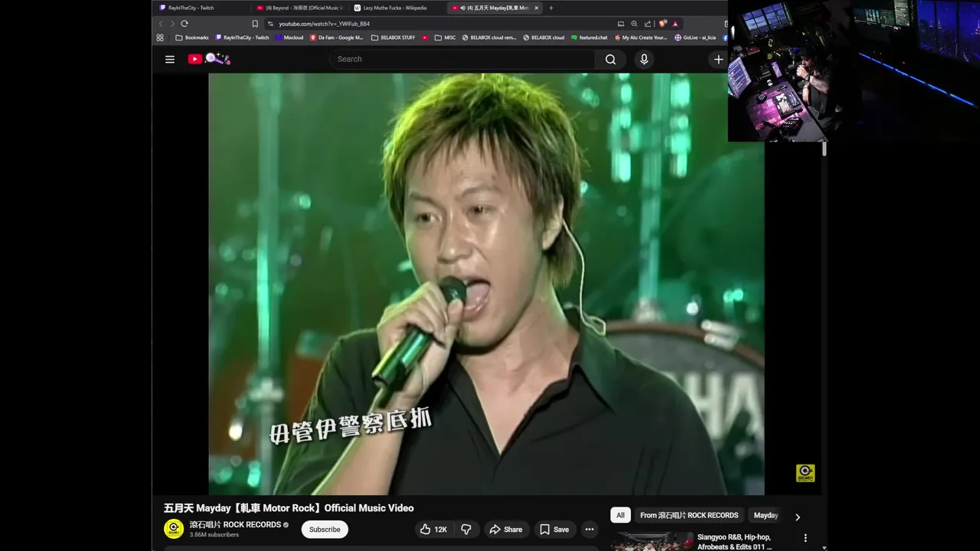This screenshot has height=551, width=980.
Task: Click the ROCK RECORDS watermark in video
Action: click(x=805, y=472)
